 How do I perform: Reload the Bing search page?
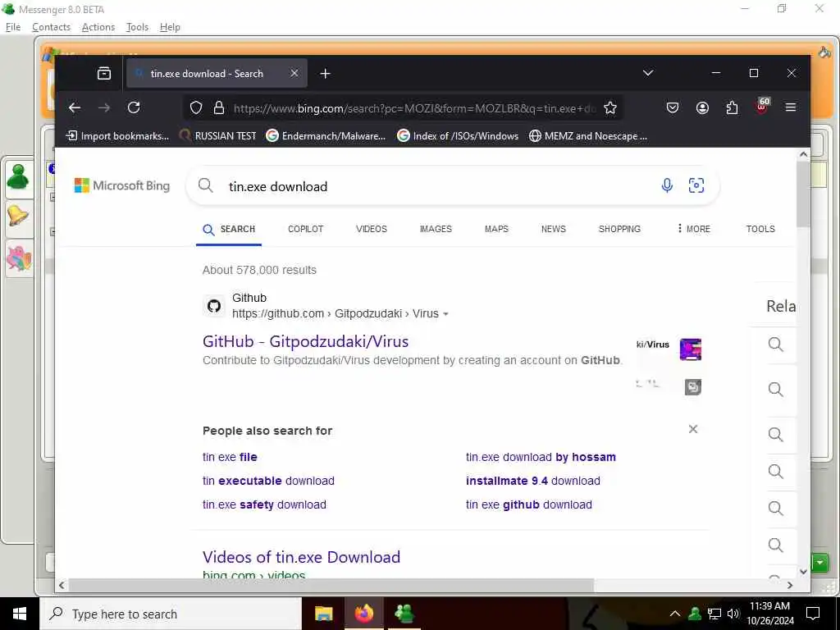pyautogui.click(x=134, y=107)
